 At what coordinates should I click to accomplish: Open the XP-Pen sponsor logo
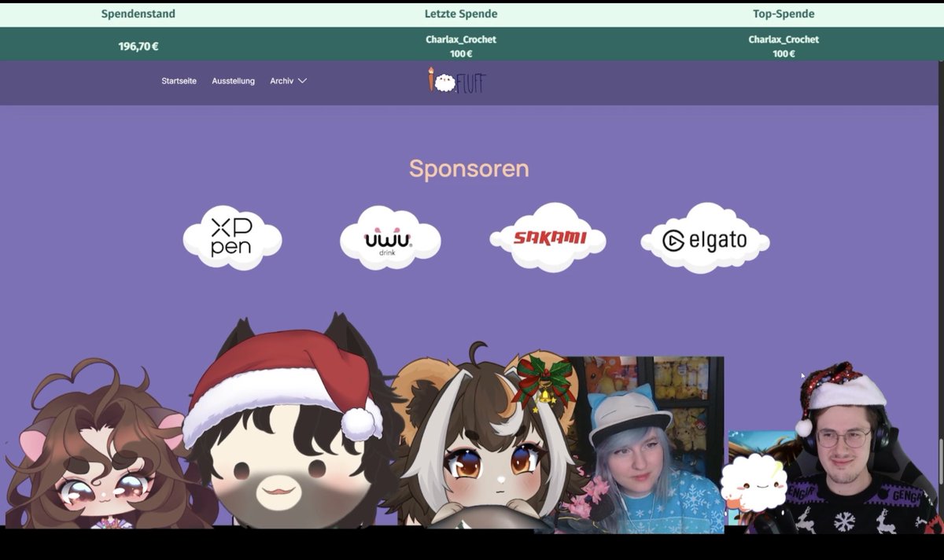[x=232, y=238]
